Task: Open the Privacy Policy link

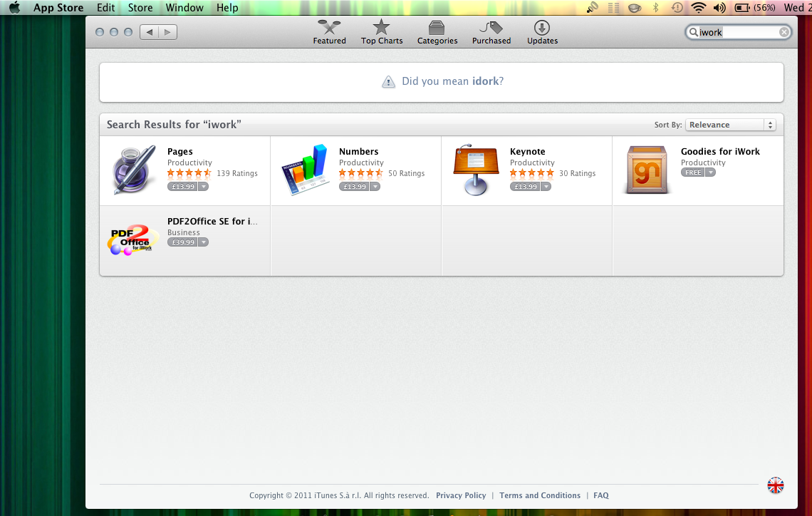Action: coord(461,496)
